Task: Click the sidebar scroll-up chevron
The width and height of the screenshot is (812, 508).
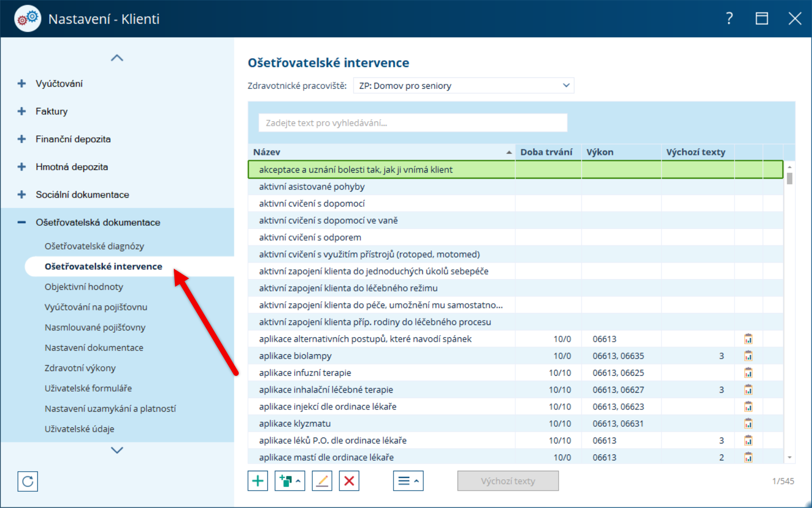Action: coord(117,58)
